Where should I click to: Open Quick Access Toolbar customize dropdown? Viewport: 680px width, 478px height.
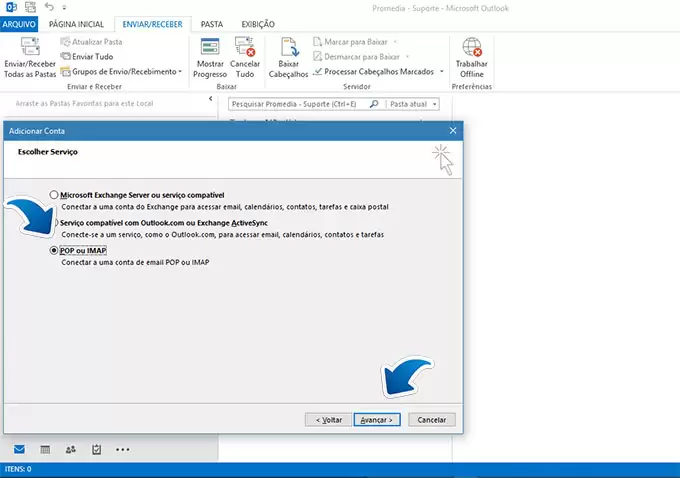click(64, 7)
